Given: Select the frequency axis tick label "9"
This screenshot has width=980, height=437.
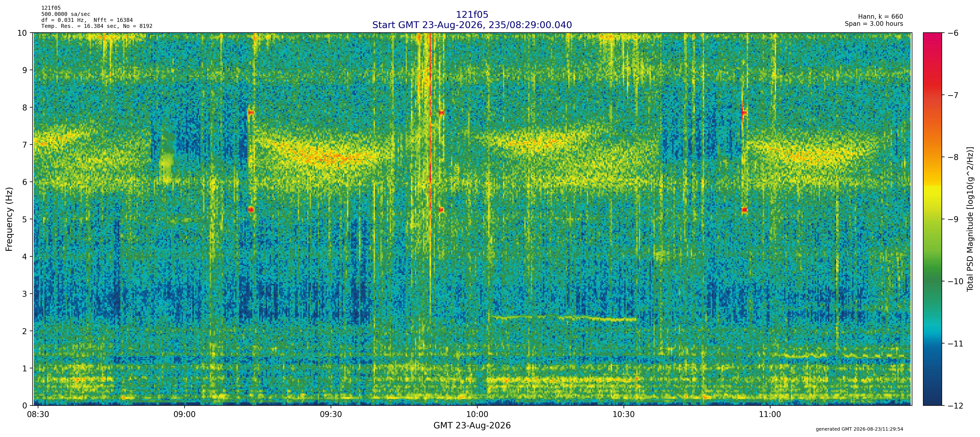Looking at the screenshot, I should (x=25, y=70).
